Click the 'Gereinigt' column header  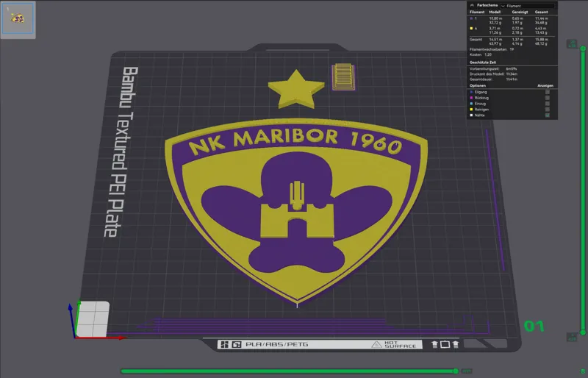520,12
